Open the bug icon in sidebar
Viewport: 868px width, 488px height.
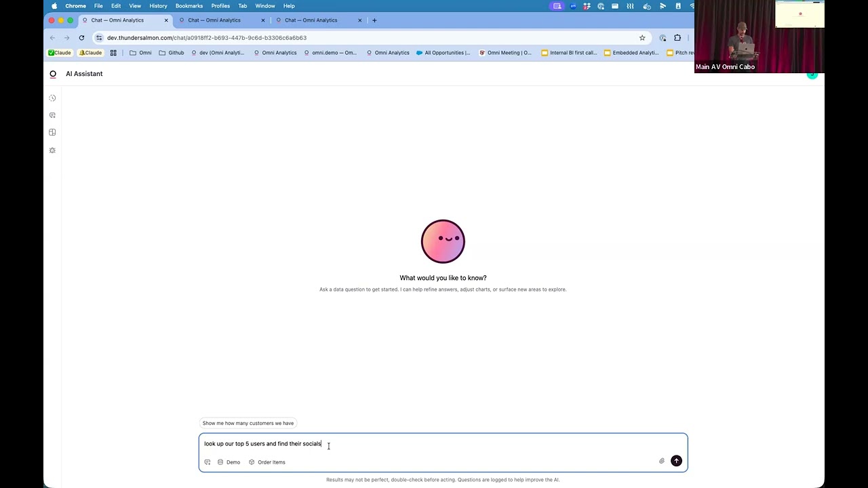(52, 150)
